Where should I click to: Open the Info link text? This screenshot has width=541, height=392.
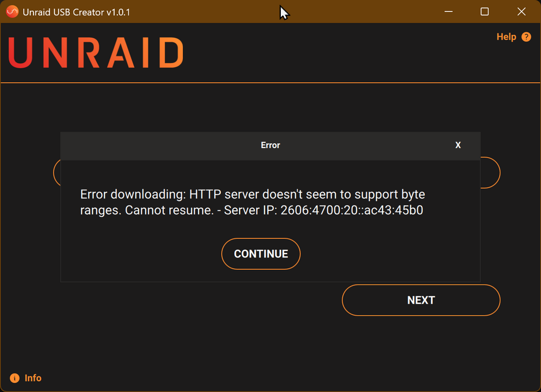coord(33,378)
